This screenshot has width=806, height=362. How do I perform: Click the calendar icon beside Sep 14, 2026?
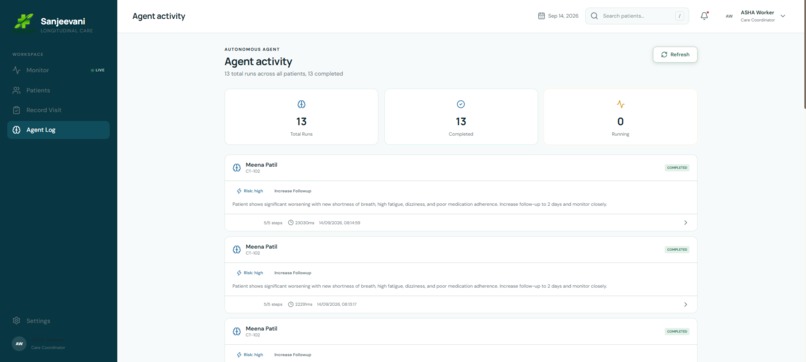(x=541, y=16)
